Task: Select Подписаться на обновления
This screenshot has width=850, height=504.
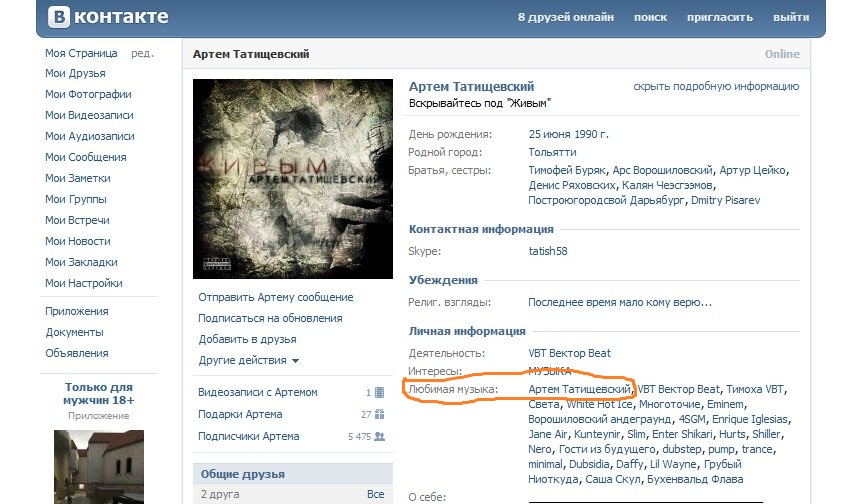Action: tap(270, 318)
